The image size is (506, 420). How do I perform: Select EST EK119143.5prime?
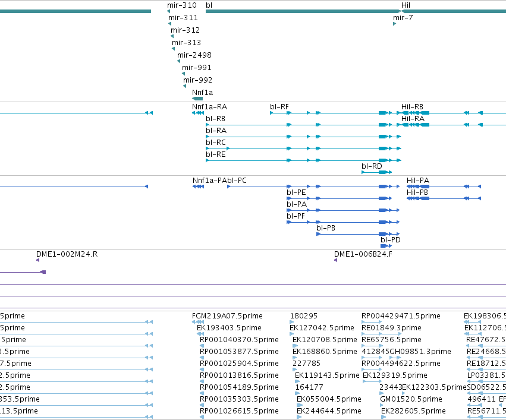(x=297, y=381)
